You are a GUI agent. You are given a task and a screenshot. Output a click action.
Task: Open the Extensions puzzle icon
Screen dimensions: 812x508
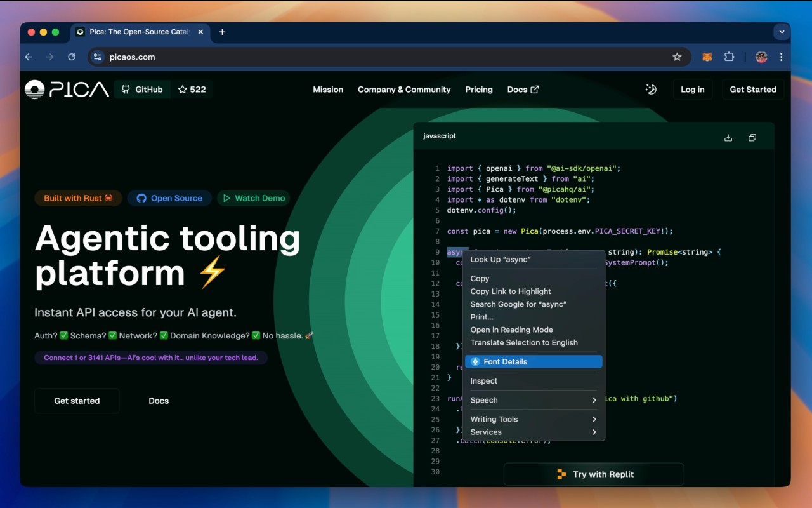click(x=729, y=57)
